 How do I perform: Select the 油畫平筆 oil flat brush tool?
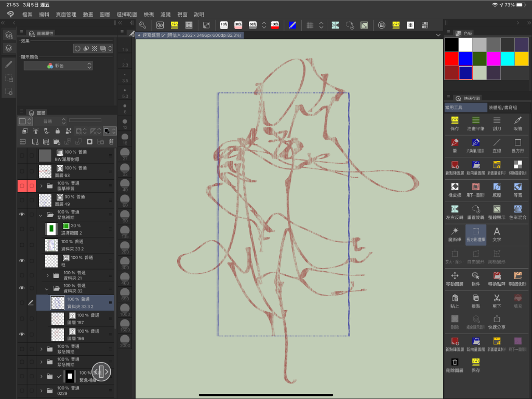click(476, 123)
